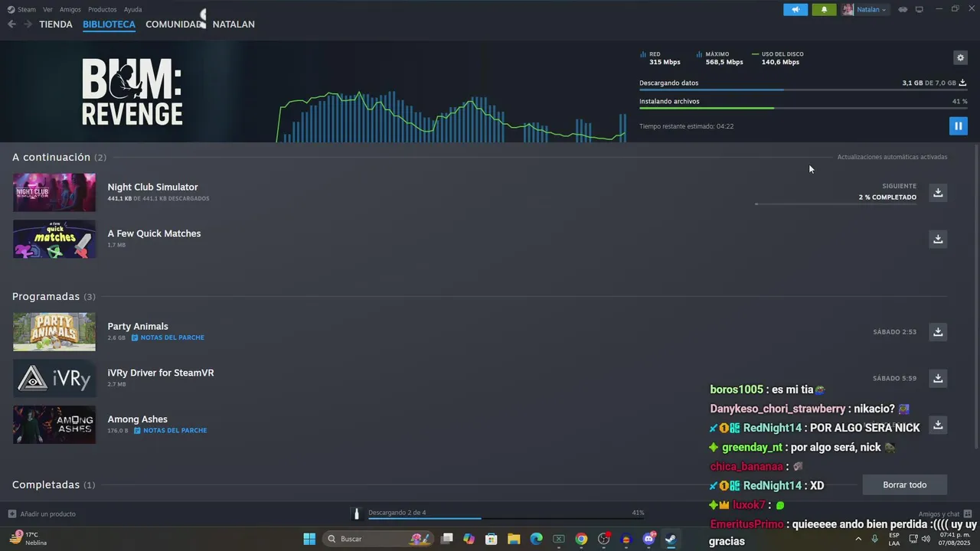The width and height of the screenshot is (980, 551).
Task: Open Task View on the taskbar
Action: tap(447, 539)
